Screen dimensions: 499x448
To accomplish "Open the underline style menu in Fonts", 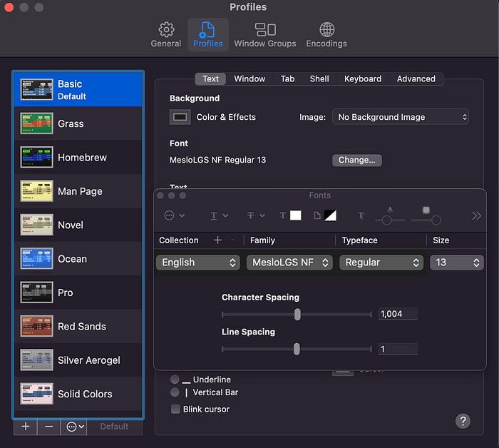I will (x=220, y=215).
